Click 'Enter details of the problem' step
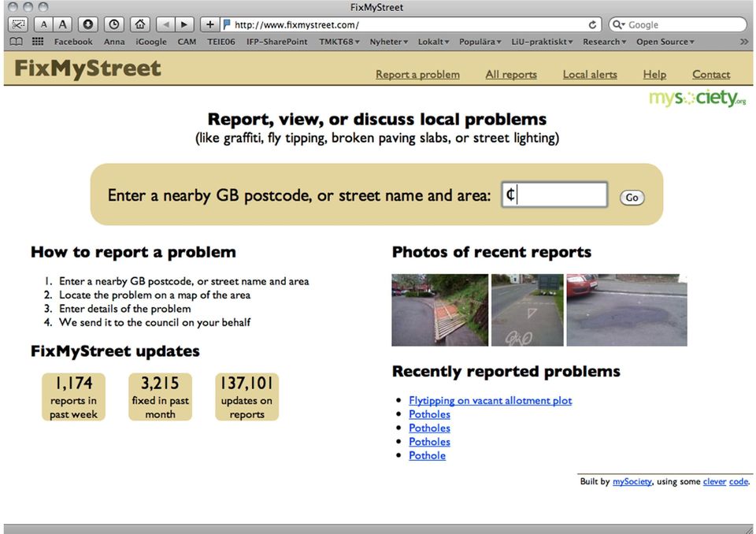Viewport: 756px width, 534px height. click(125, 309)
